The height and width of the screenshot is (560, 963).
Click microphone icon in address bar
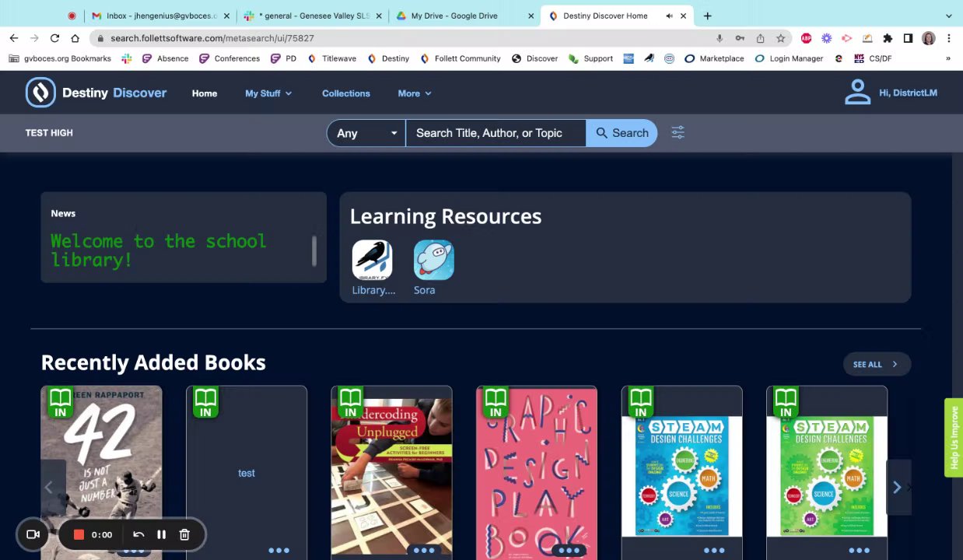(720, 38)
